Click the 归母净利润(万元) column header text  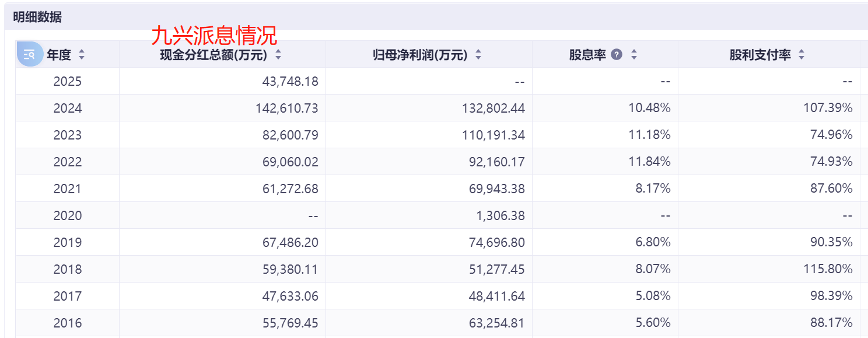(421, 55)
